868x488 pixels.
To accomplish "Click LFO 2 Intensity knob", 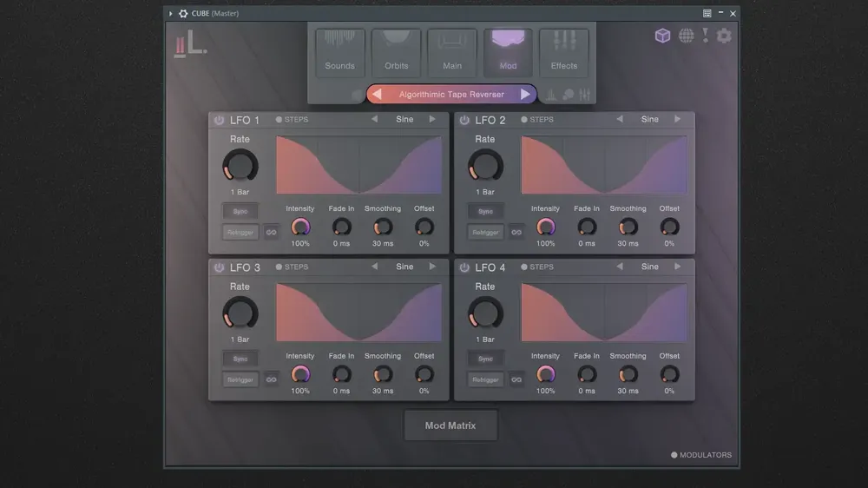I will (546, 228).
